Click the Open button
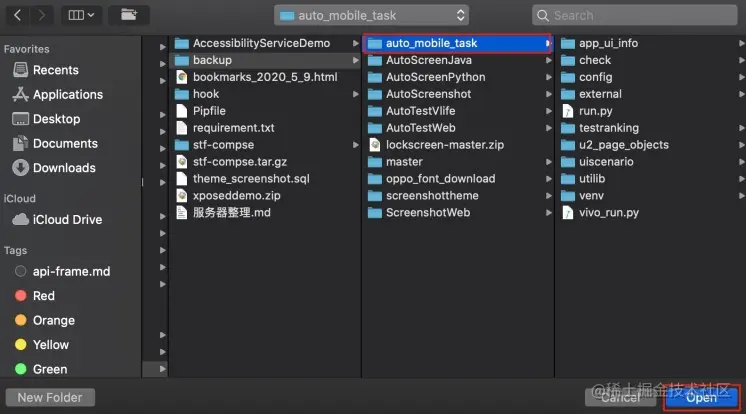 coord(702,397)
